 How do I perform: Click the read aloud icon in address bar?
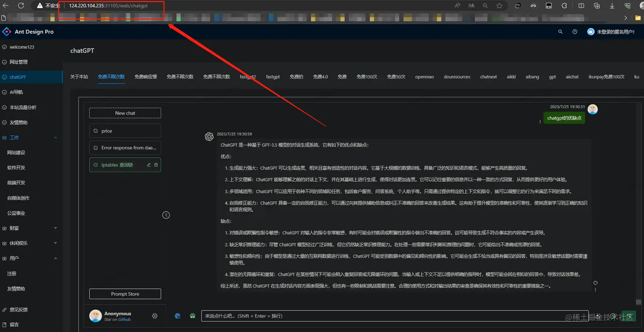(458, 6)
